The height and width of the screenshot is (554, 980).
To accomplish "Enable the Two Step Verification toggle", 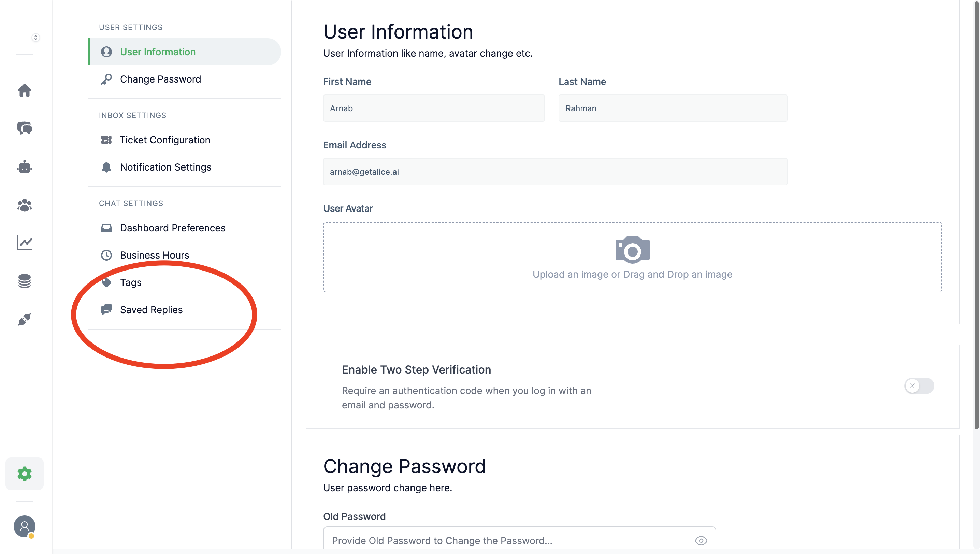I will coord(919,386).
